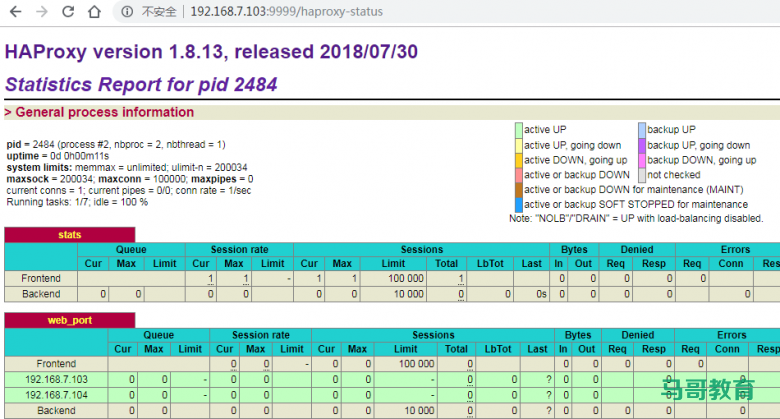
Task: Click the 'active or backup DOWN' red swatch
Action: click(x=518, y=175)
